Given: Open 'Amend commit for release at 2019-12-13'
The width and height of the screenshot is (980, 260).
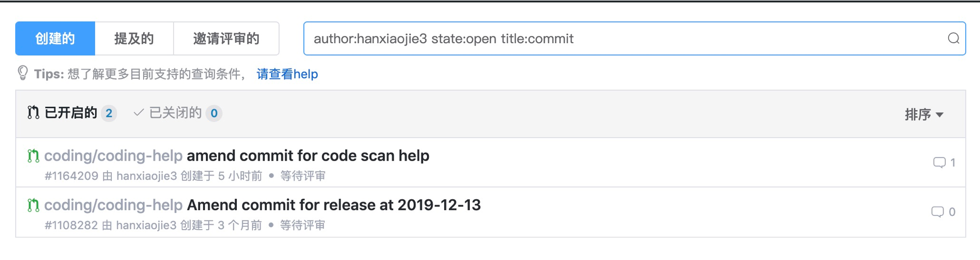Looking at the screenshot, I should (x=334, y=205).
